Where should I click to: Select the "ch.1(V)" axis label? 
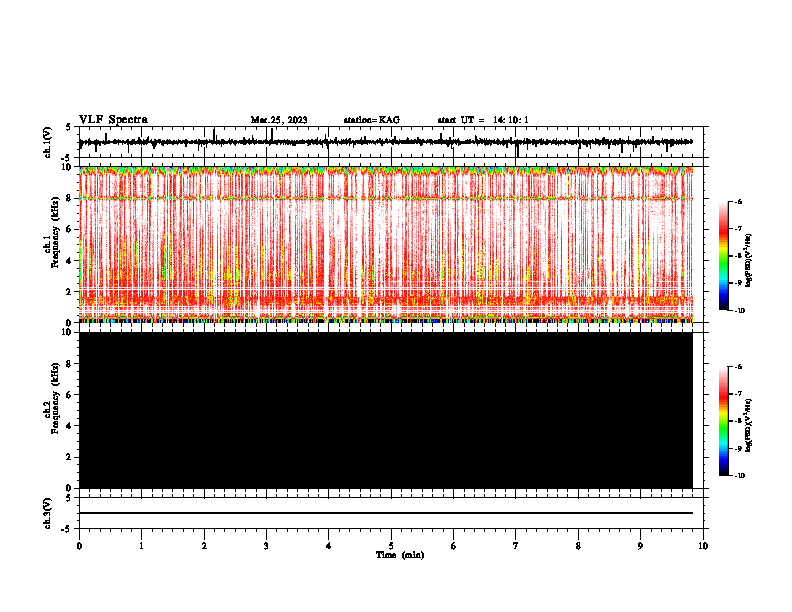(48, 142)
